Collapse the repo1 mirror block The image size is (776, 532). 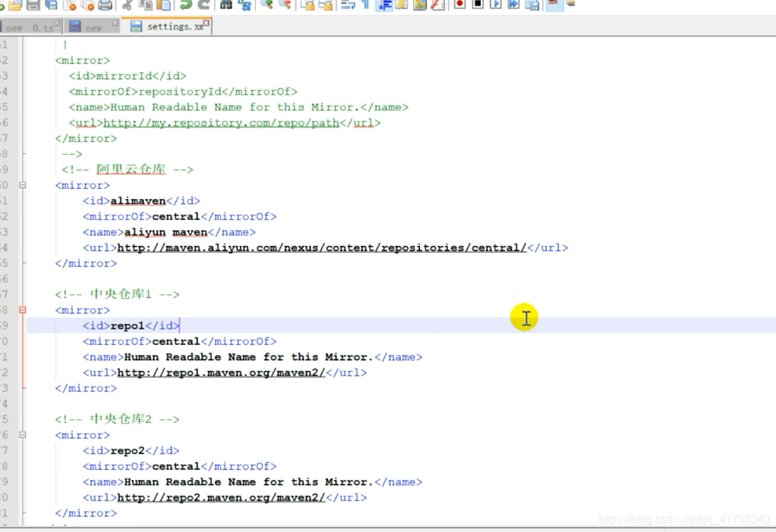[22, 310]
